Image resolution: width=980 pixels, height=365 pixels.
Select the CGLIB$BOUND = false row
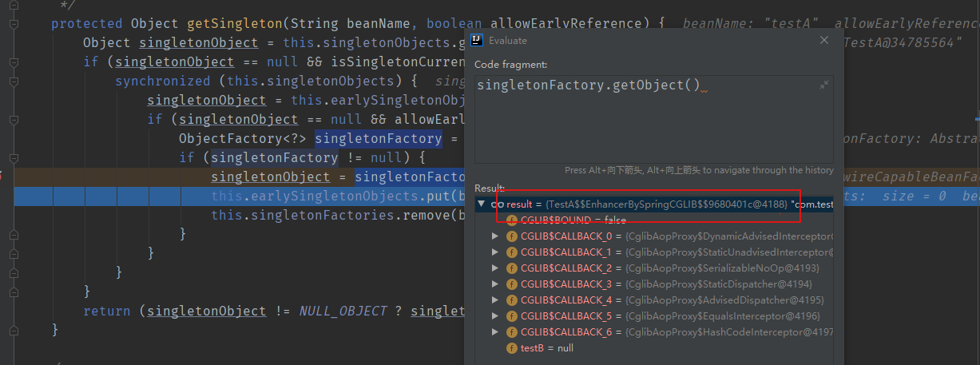[653, 220]
